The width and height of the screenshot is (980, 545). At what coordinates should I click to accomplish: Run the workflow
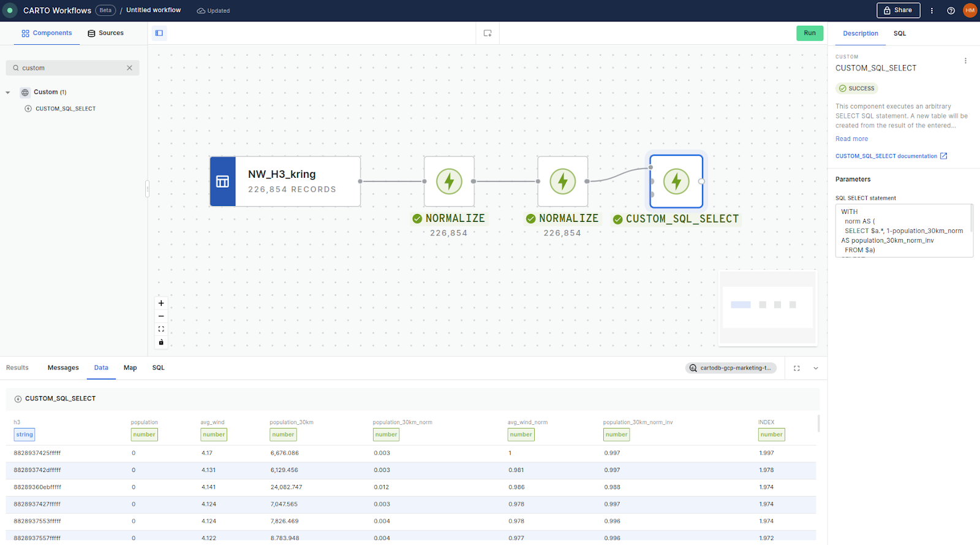click(810, 33)
